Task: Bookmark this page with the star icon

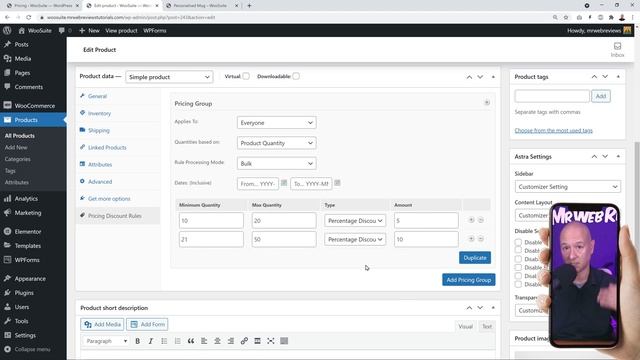Action: pyautogui.click(x=566, y=18)
